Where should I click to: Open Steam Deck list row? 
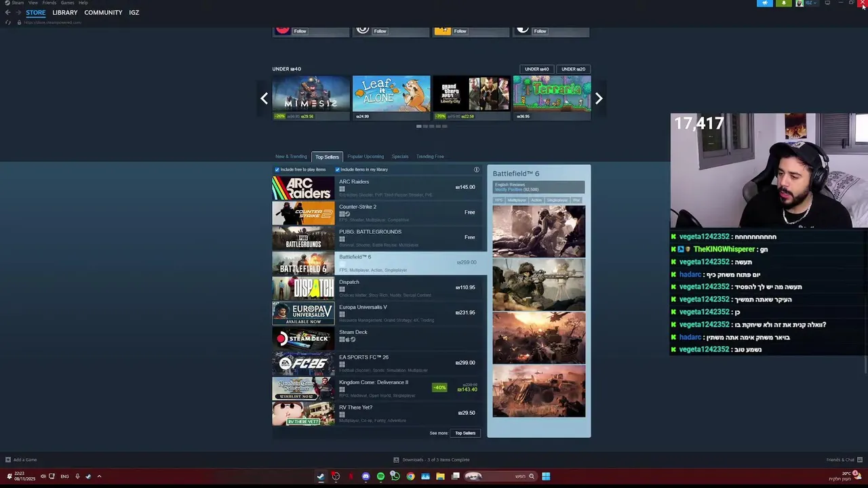pos(376,338)
